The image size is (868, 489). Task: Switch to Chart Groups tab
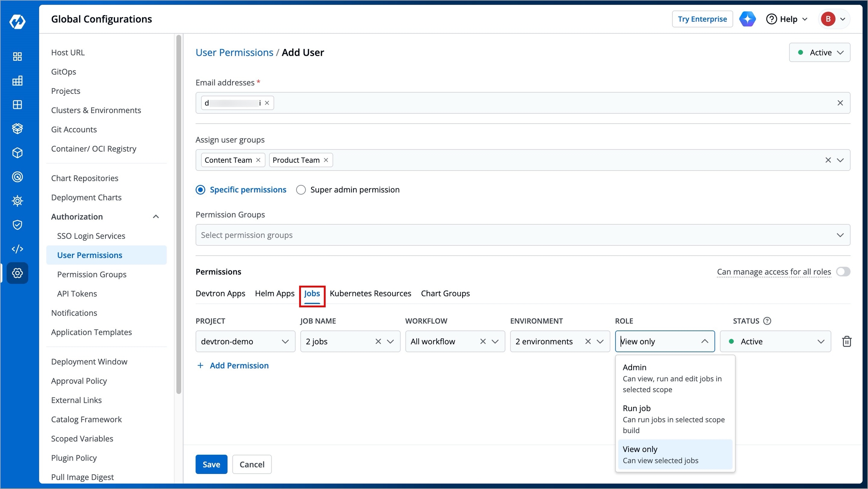click(445, 293)
